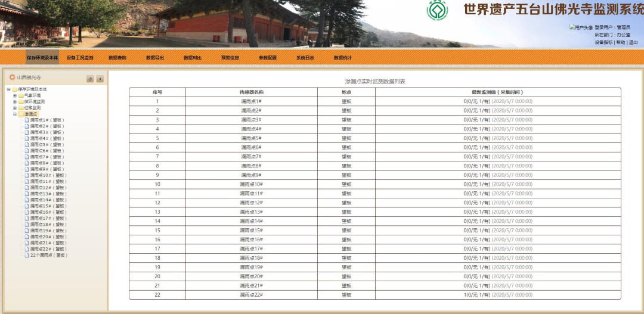Viewport: 644px width, 314px height.
Task: Expand the 位移监测 tree node
Action: (15, 108)
